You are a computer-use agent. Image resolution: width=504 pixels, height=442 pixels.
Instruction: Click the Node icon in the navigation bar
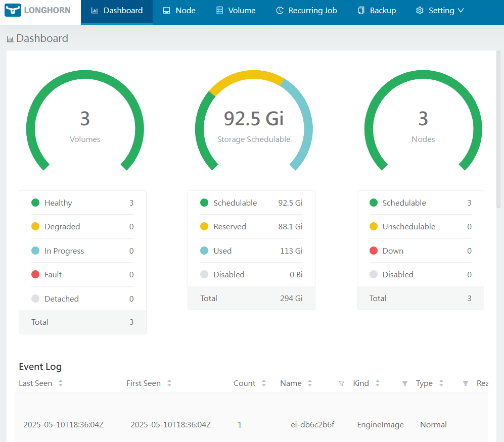point(167,10)
